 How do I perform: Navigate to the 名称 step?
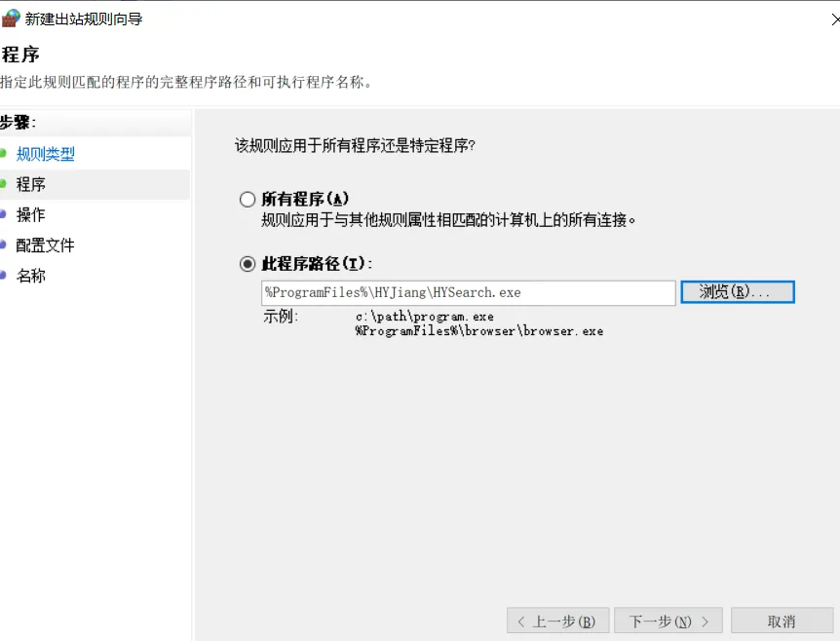(31, 276)
